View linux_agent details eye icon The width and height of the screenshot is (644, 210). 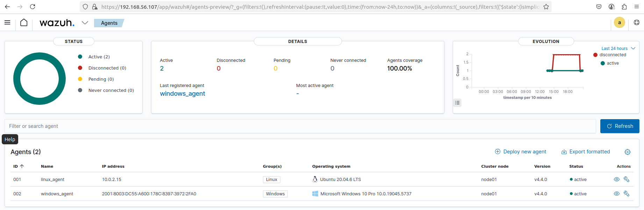coord(617,179)
